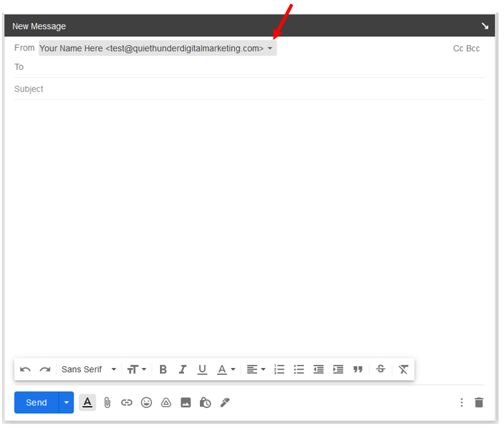
Task: Click the Redo icon in formatting toolbar
Action: coord(45,370)
